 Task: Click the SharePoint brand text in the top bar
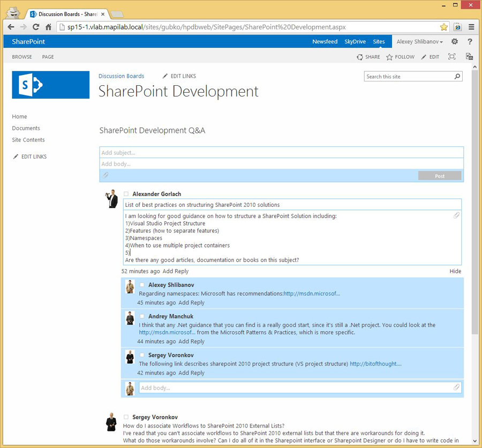(28, 42)
